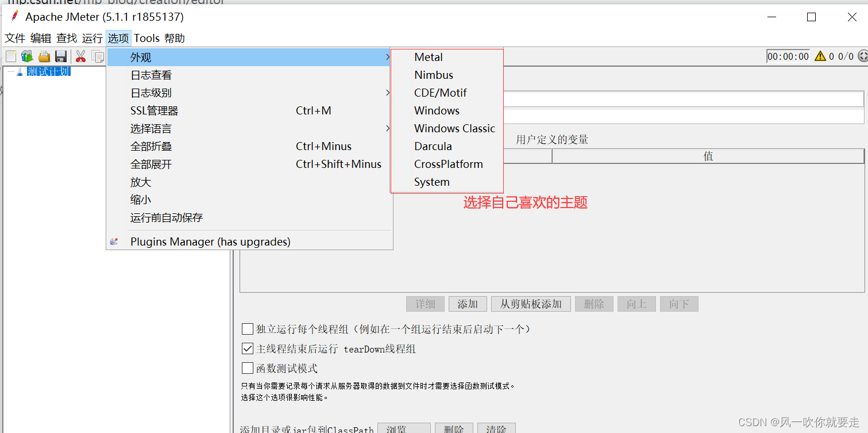The image size is (868, 433).
Task: Select the Metal theme
Action: click(447, 57)
